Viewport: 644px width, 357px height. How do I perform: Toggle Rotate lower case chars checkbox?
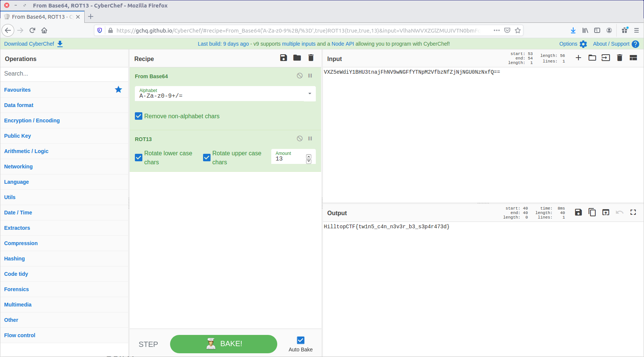pyautogui.click(x=139, y=158)
